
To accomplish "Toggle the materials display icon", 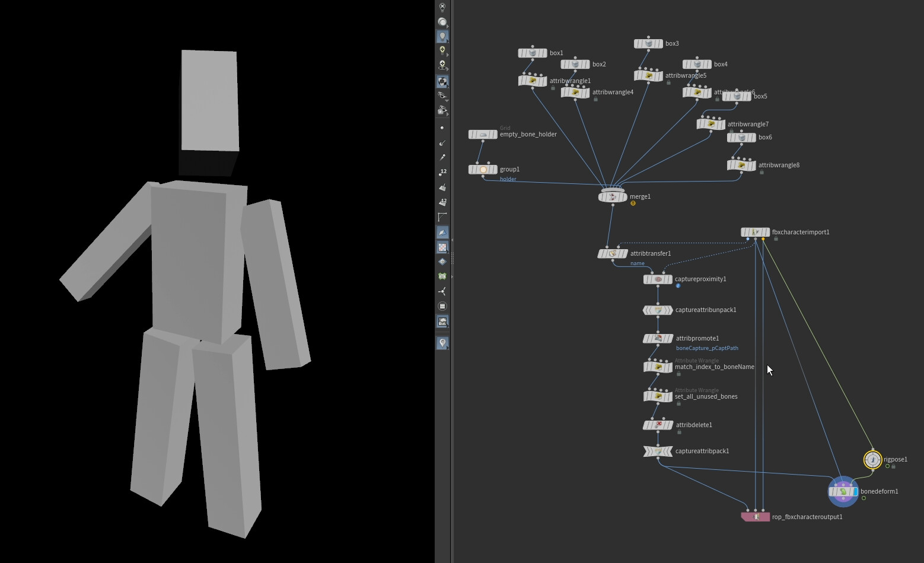I will [x=442, y=81].
